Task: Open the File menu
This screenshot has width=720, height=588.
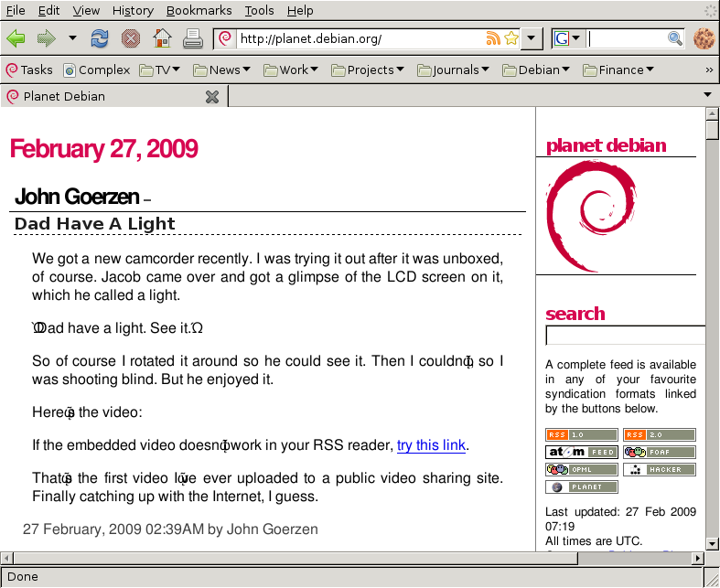Action: (x=16, y=10)
